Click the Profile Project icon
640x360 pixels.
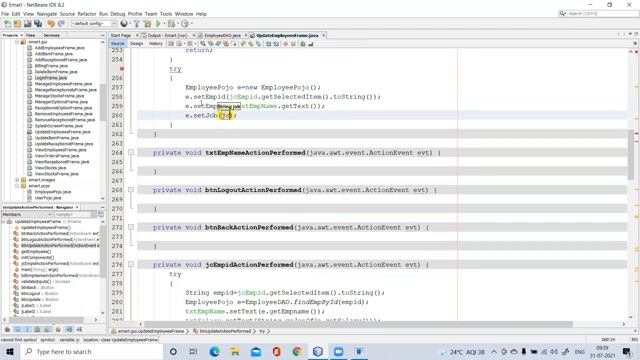(185, 24)
